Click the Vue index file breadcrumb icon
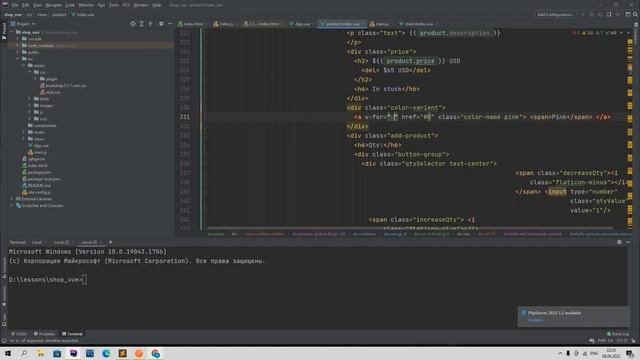The height and width of the screenshot is (360, 640). point(73,14)
